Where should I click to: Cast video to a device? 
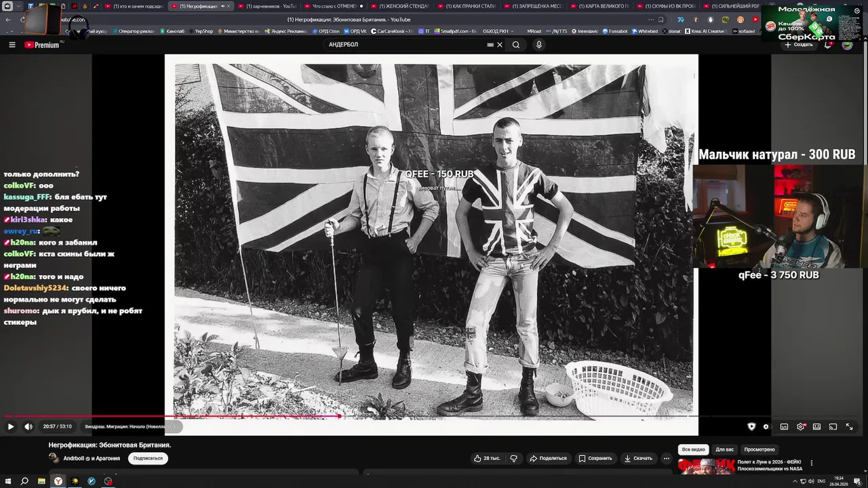(833, 426)
